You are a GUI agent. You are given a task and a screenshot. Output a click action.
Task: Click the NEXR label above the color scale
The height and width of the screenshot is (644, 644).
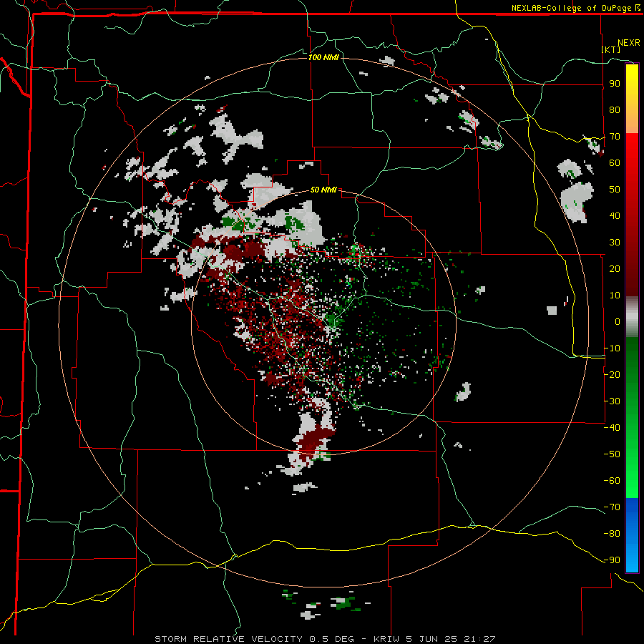629,43
